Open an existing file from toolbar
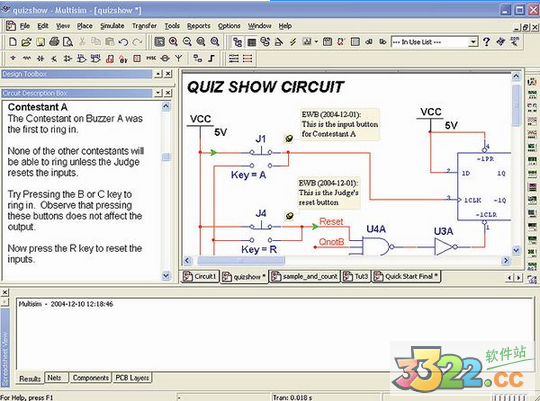 coord(26,42)
